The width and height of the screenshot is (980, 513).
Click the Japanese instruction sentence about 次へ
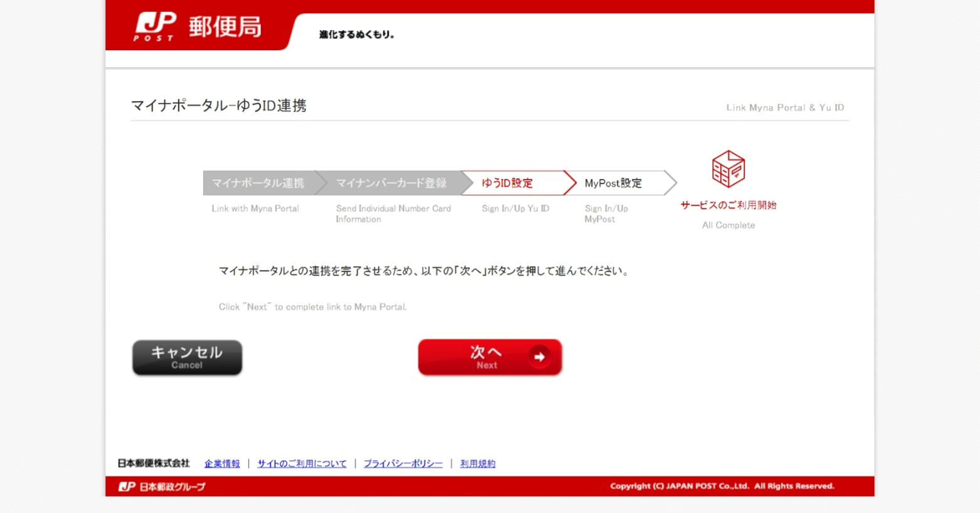(x=425, y=271)
